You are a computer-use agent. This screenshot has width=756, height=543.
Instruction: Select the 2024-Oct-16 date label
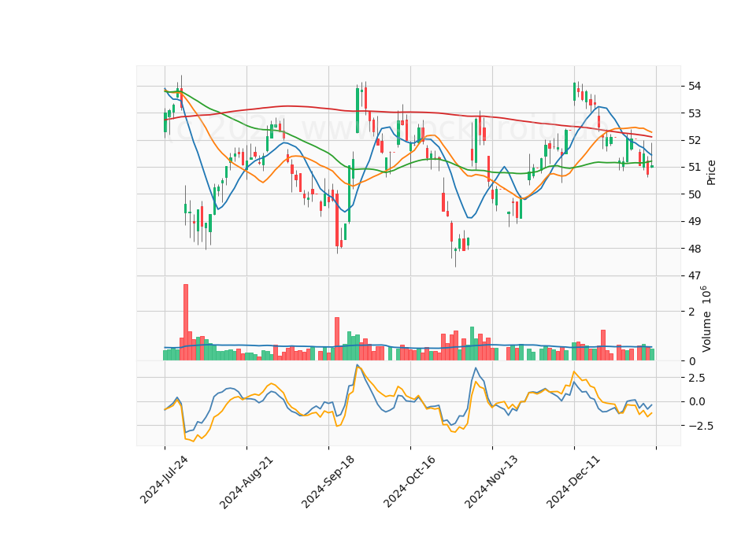[409, 482]
